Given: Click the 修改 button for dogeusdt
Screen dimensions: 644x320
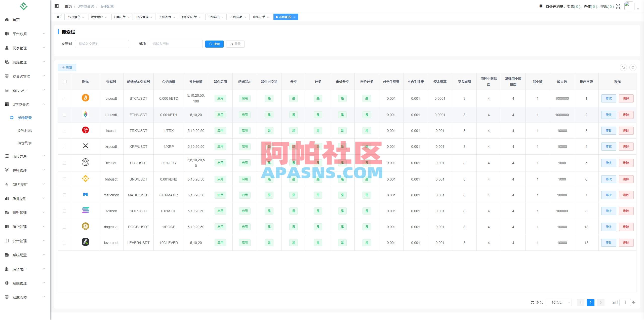Looking at the screenshot, I should 609,227.
